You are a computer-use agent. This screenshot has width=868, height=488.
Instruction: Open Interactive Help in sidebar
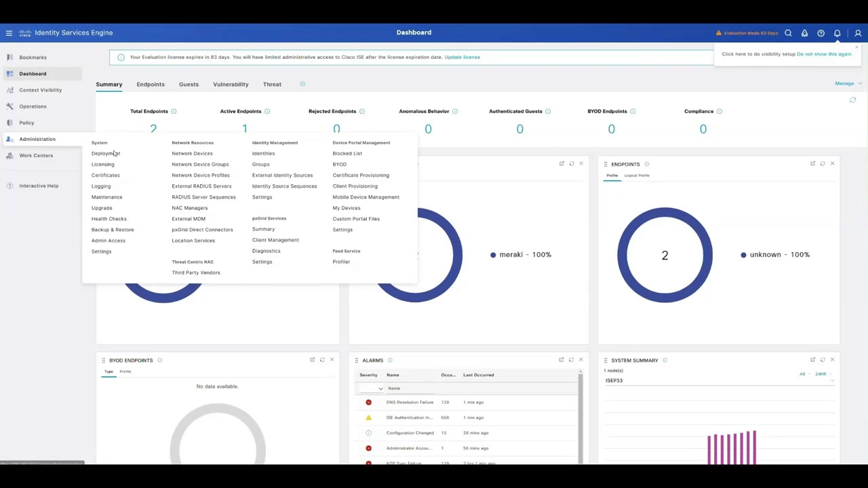coord(39,186)
